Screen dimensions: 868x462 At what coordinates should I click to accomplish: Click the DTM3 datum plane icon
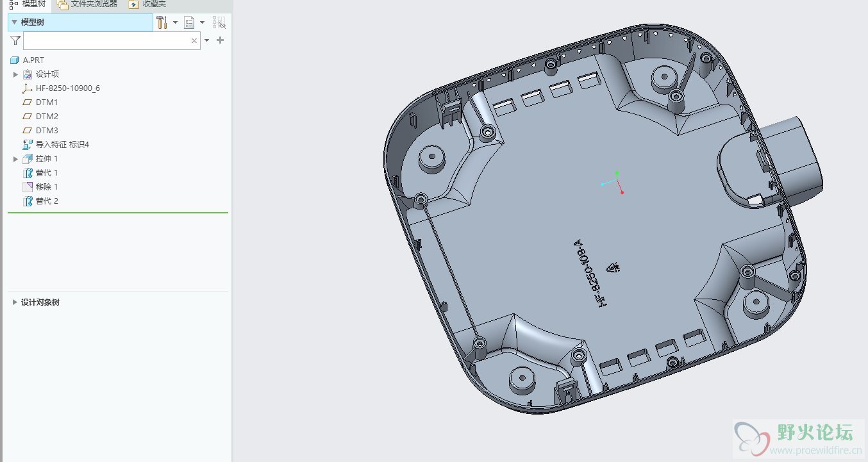(x=28, y=131)
